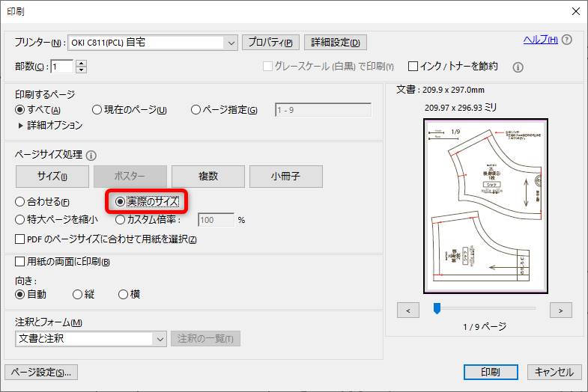Select the 合わせる radio button
Image resolution: width=588 pixels, height=392 pixels.
(20, 202)
